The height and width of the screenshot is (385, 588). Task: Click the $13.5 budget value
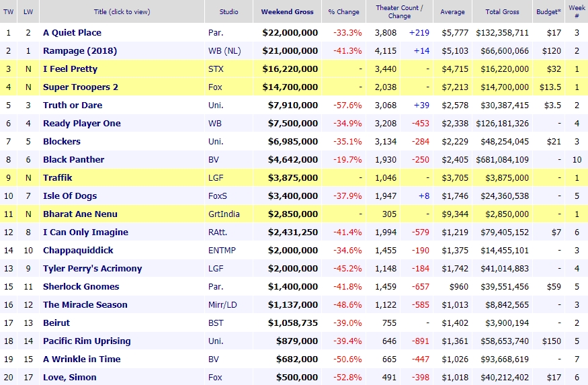tap(550, 87)
